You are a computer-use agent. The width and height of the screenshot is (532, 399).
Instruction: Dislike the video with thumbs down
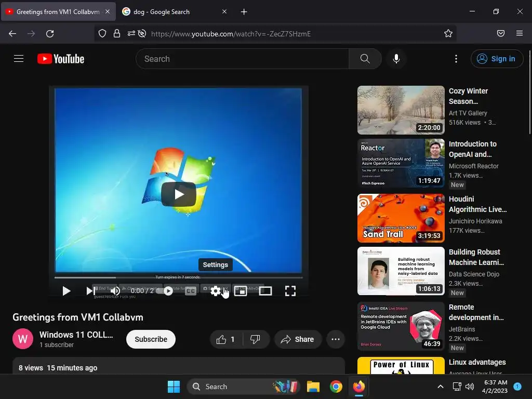[255, 339]
